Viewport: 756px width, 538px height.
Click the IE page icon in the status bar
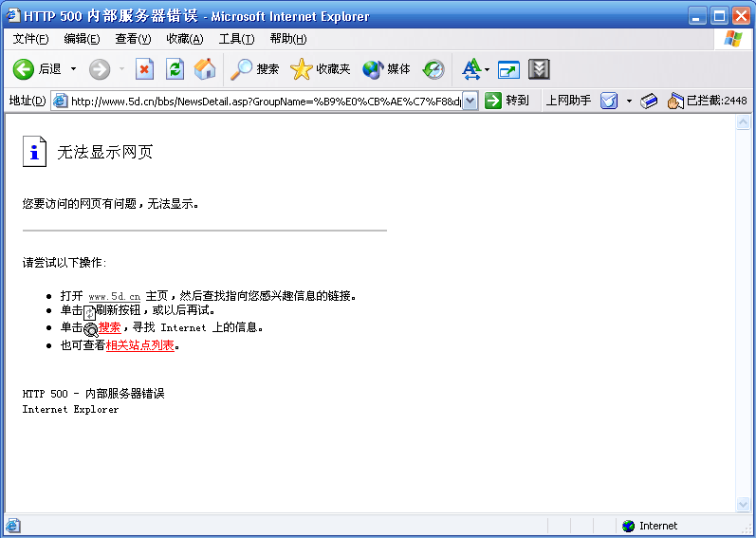click(x=13, y=526)
